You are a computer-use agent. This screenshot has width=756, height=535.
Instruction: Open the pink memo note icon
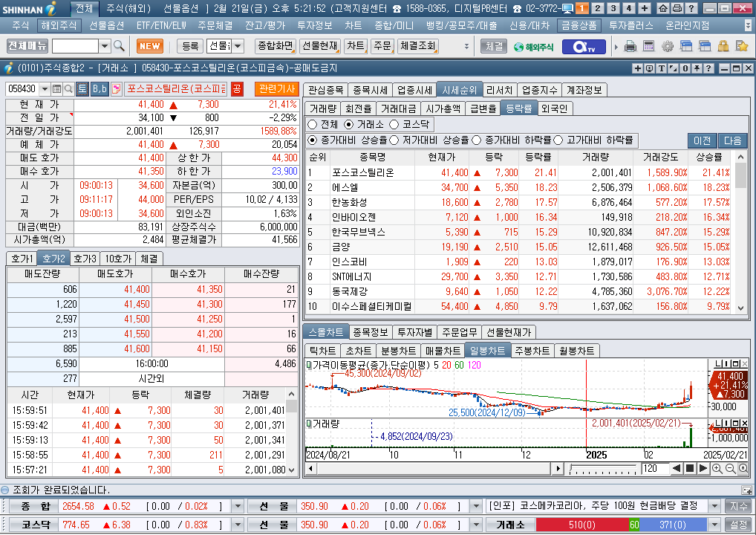[x=116, y=88]
